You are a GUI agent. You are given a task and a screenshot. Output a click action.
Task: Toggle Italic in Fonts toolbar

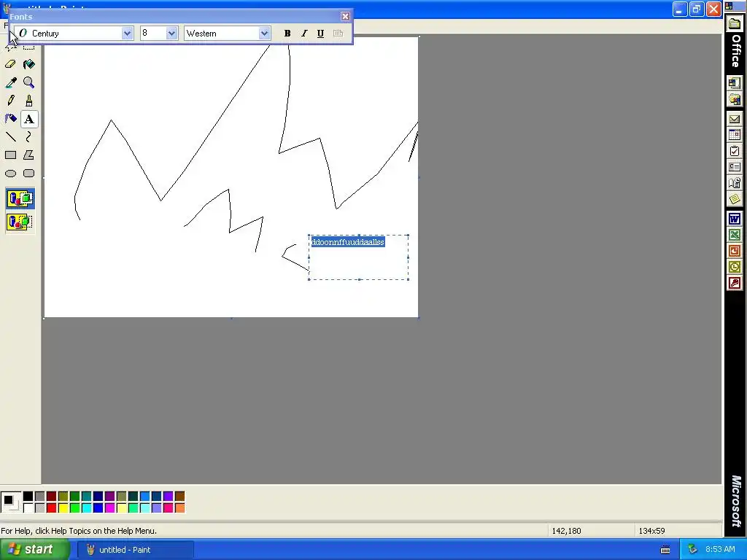coord(304,34)
